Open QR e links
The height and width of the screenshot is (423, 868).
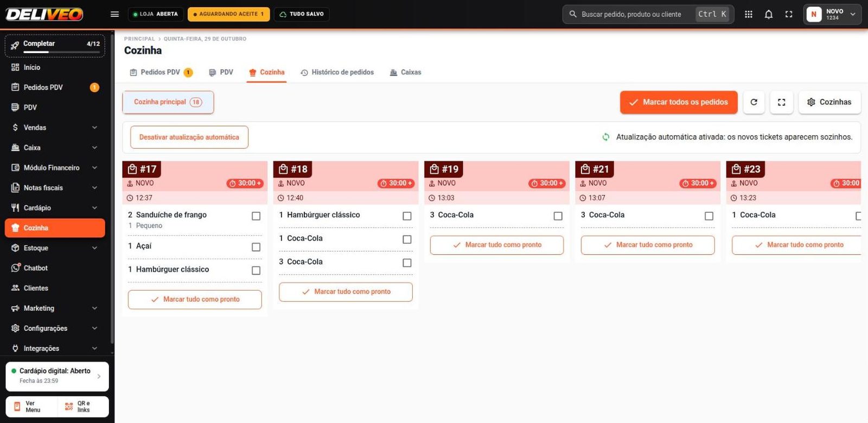[83, 407]
